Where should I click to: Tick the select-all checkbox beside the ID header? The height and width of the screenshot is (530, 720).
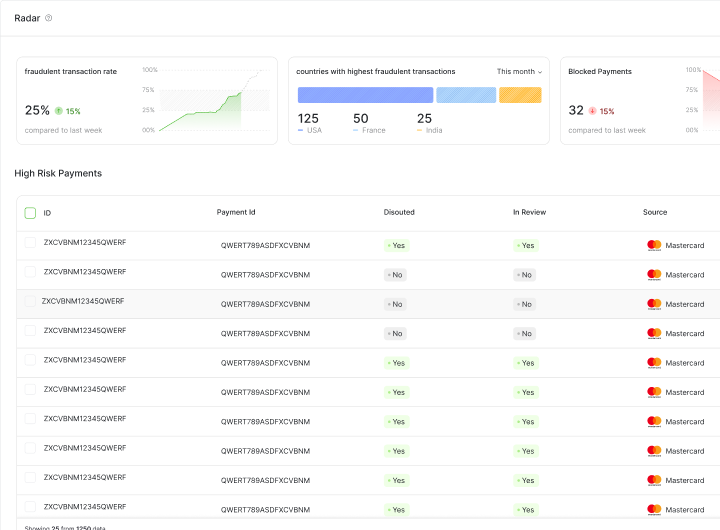[30, 213]
